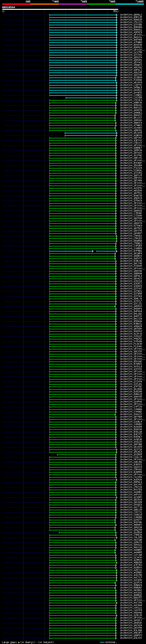This screenshot has height=644, width=146.
Task: Click hit label UniRef100_O13430
Action: coord(131,557)
